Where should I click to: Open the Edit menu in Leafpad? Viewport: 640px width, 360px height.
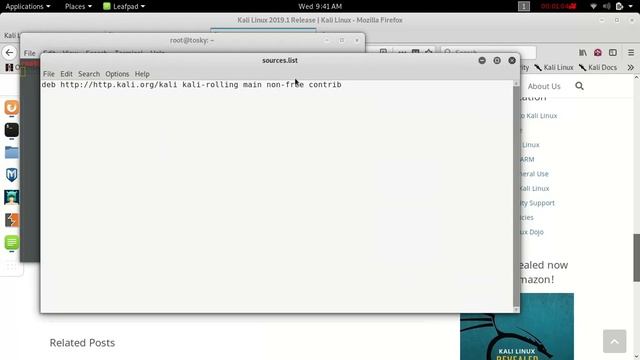[x=66, y=74]
